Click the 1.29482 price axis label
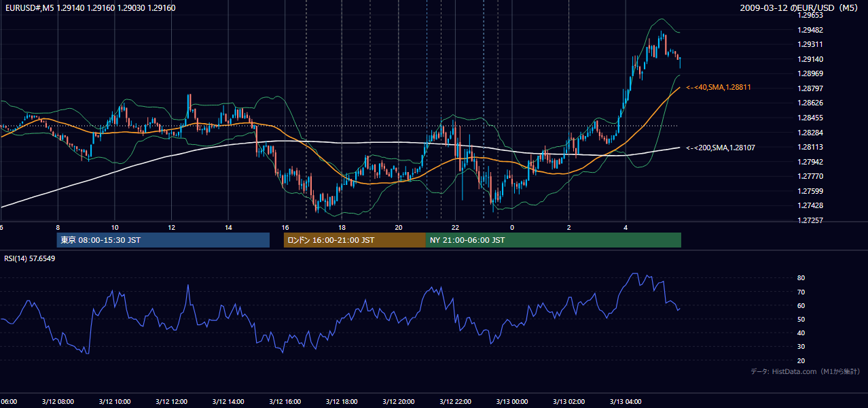The width and height of the screenshot is (868, 408). click(x=811, y=30)
